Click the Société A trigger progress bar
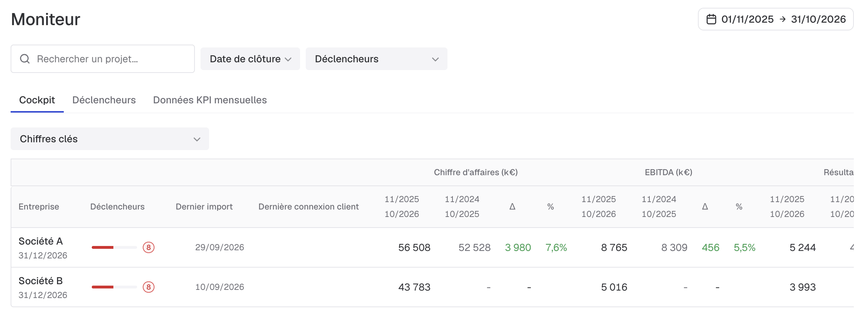Screen dimensions: 868x315 click(x=114, y=247)
